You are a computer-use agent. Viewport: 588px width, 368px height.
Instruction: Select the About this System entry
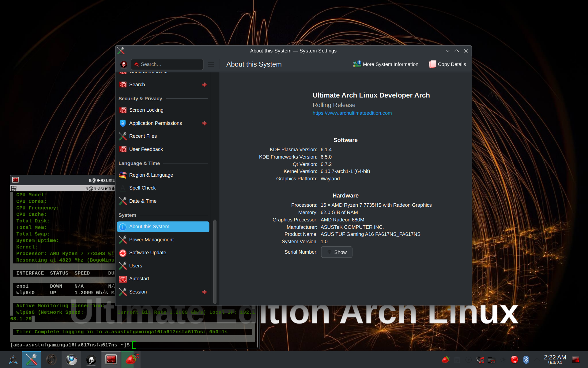click(163, 227)
